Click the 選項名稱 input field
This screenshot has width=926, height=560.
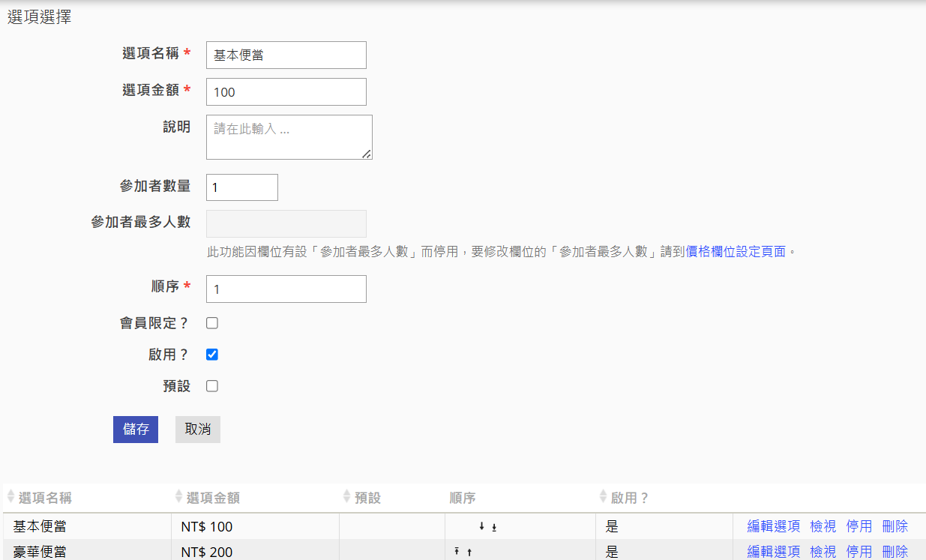286,55
